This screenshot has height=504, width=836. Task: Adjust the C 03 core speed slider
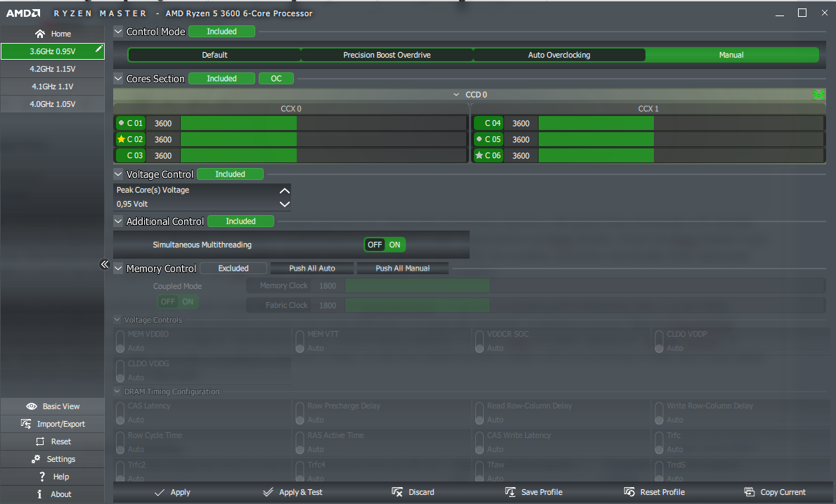coord(323,155)
